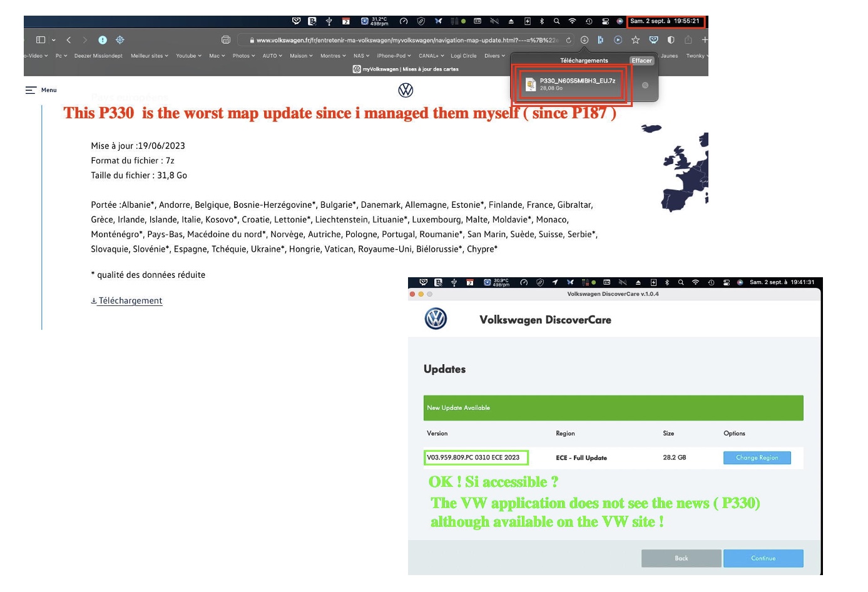Click the round play-button extension icon
868x592 pixels.
pyautogui.click(x=618, y=40)
